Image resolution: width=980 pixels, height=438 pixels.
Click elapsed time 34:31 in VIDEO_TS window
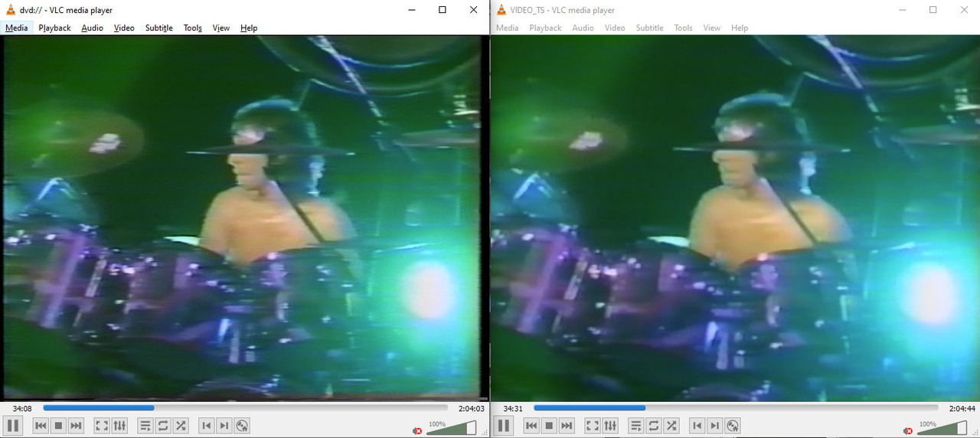pos(513,409)
